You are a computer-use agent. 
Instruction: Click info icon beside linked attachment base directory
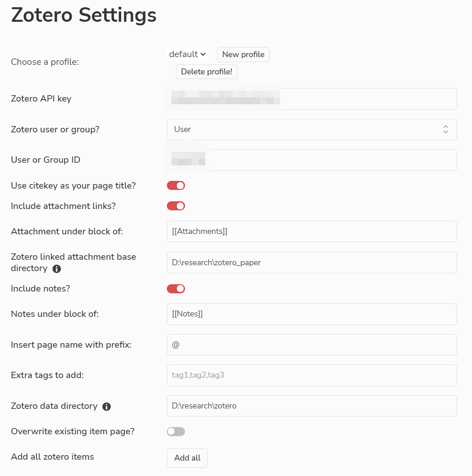pos(57,269)
